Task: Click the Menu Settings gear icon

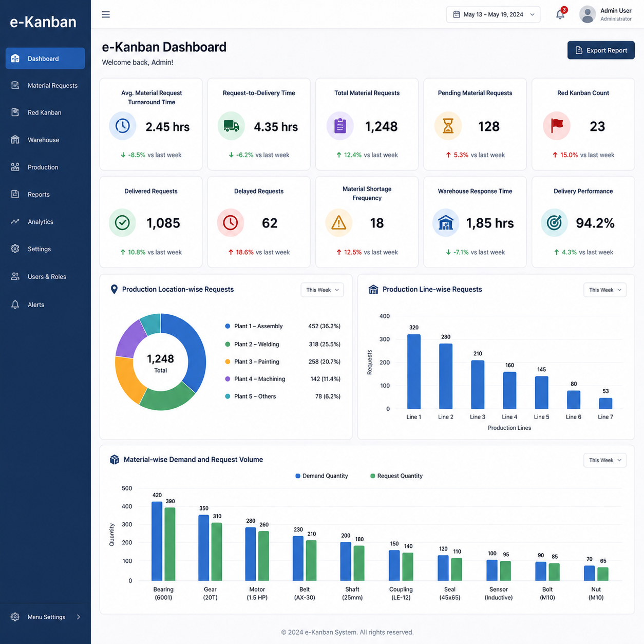Action: tap(15, 617)
